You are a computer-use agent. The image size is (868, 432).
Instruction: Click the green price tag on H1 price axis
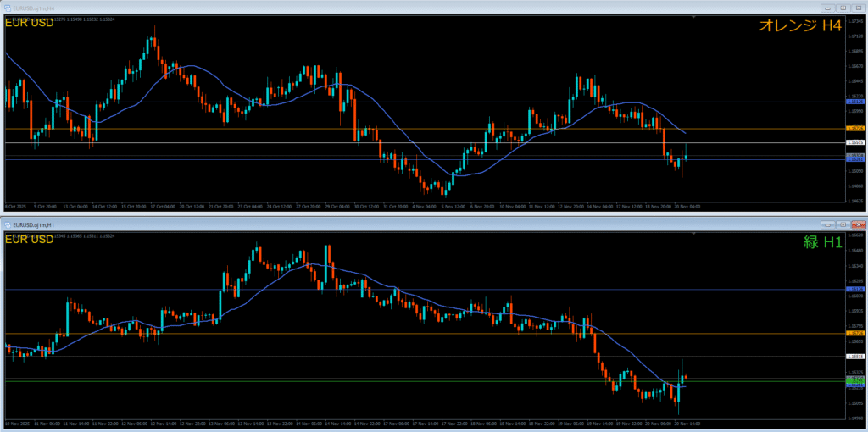click(855, 379)
